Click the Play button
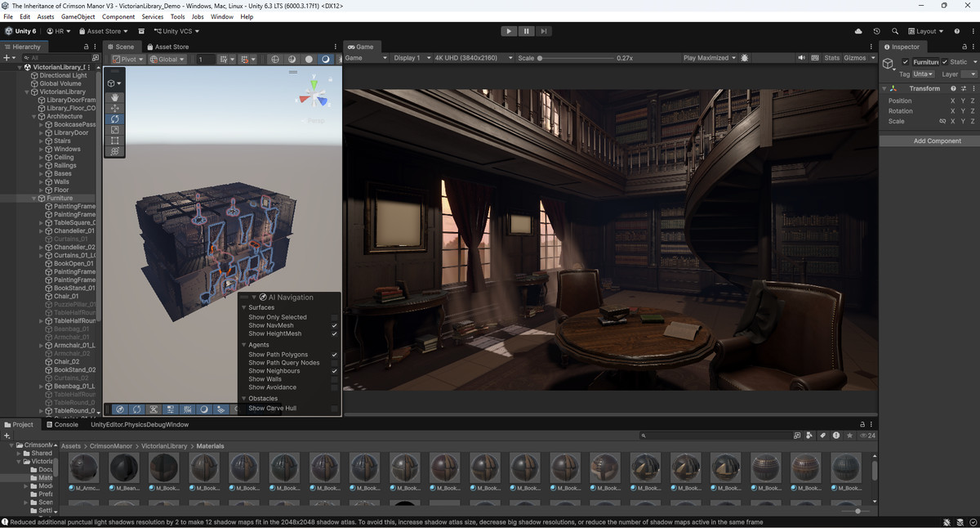980x528 pixels. (x=509, y=31)
